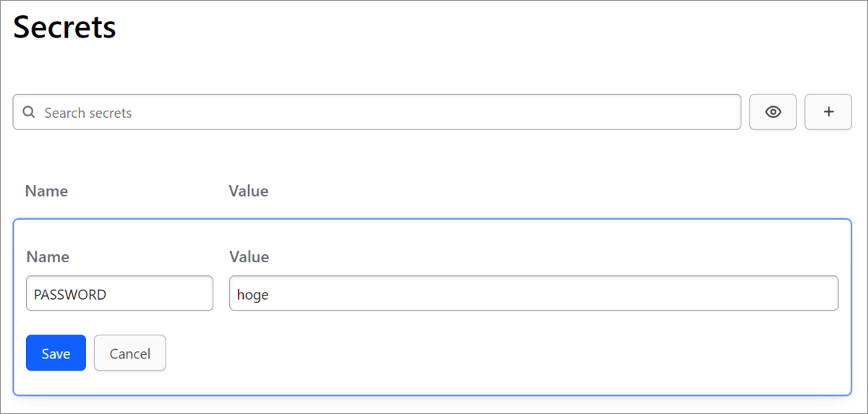
Task: Click the Value column header in the table
Action: tap(248, 191)
